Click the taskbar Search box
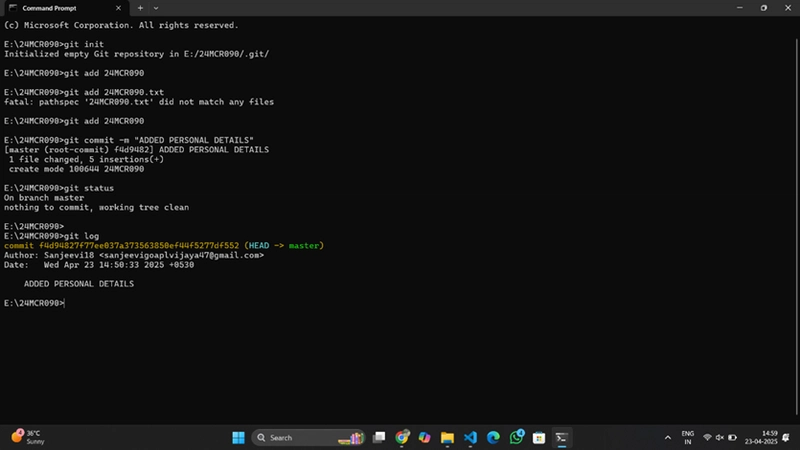Viewport: 800px width, 450px height. tap(308, 438)
